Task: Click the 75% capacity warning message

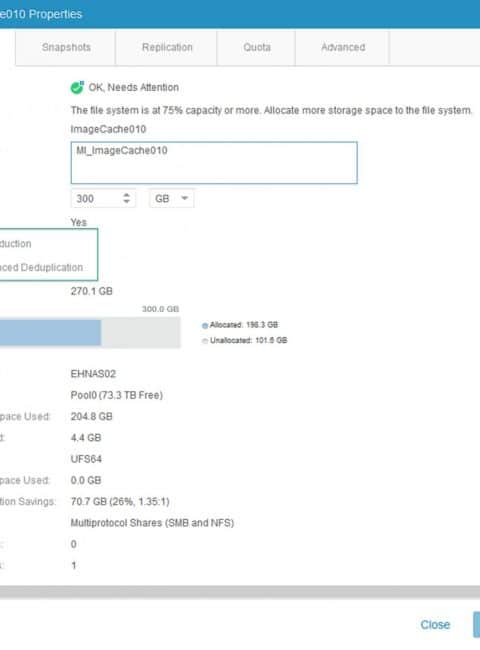Action: coord(272,110)
